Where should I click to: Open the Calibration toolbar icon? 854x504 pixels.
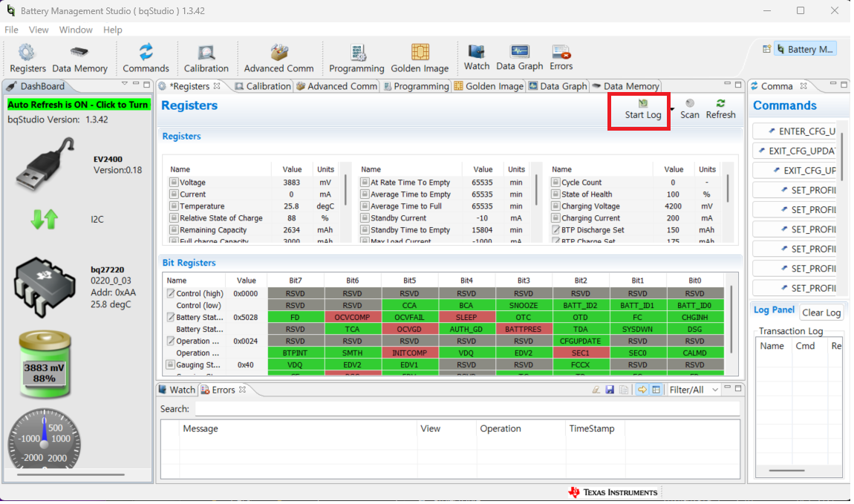206,58
